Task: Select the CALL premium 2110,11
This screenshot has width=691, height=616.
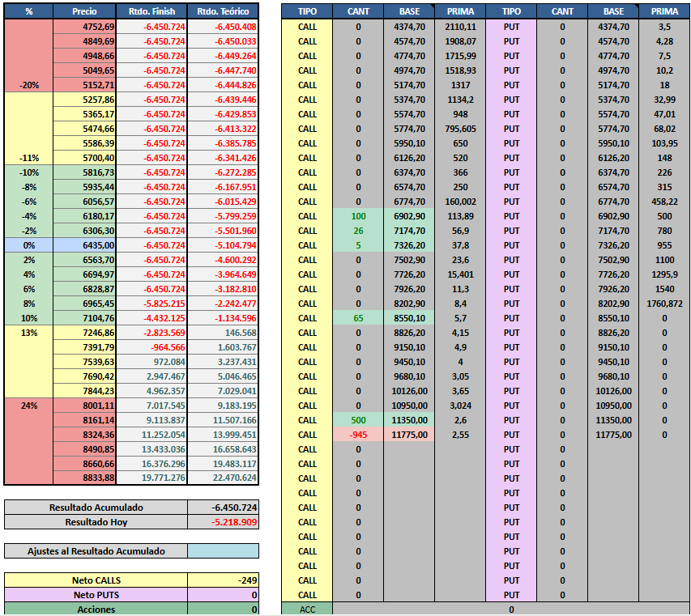Action: click(460, 27)
